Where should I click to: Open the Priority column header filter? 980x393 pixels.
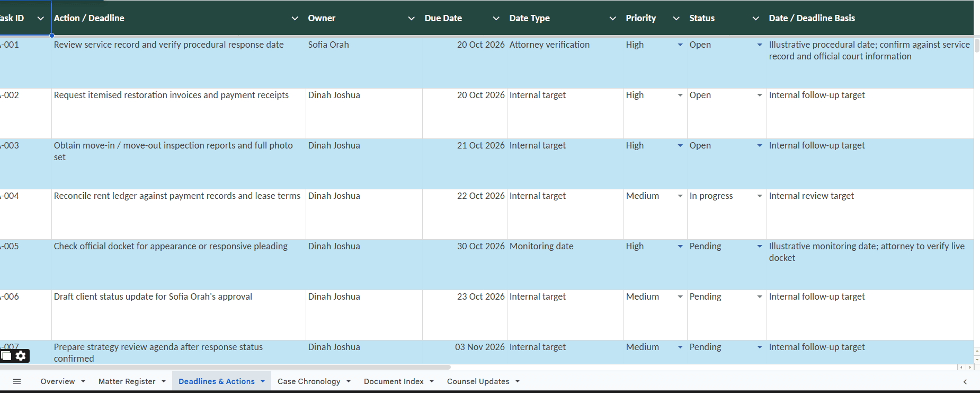tap(676, 19)
